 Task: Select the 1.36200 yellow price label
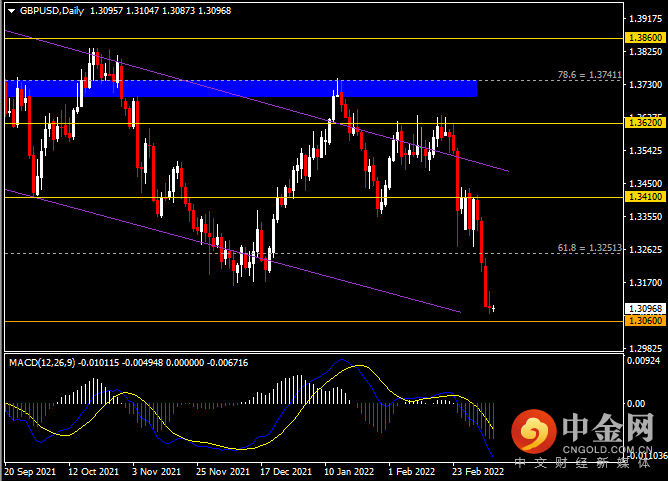click(645, 123)
